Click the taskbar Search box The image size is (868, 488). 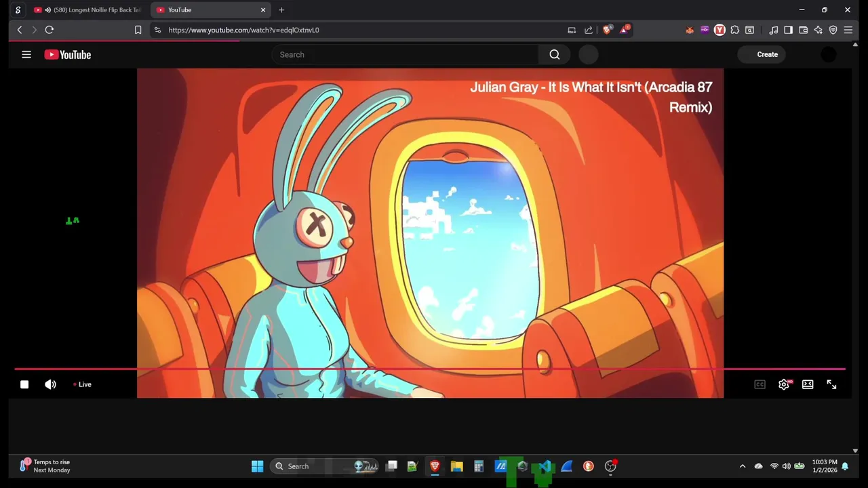pyautogui.click(x=324, y=466)
